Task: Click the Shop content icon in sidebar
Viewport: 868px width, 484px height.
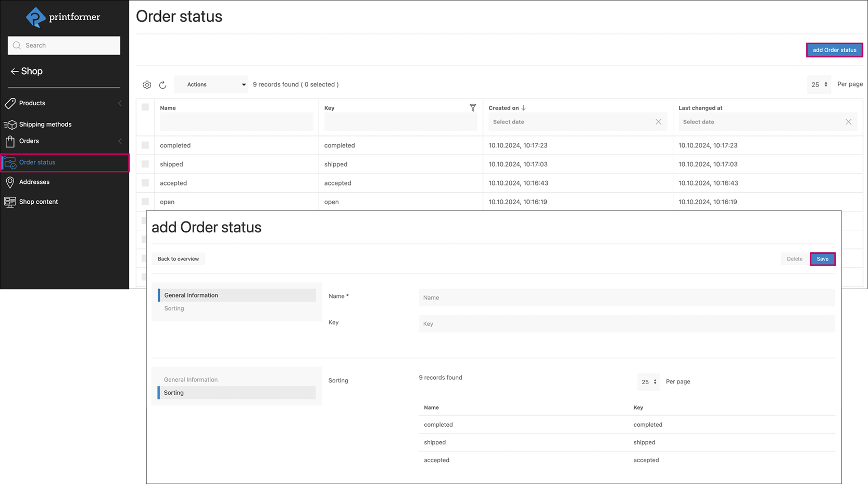Action: click(x=10, y=202)
